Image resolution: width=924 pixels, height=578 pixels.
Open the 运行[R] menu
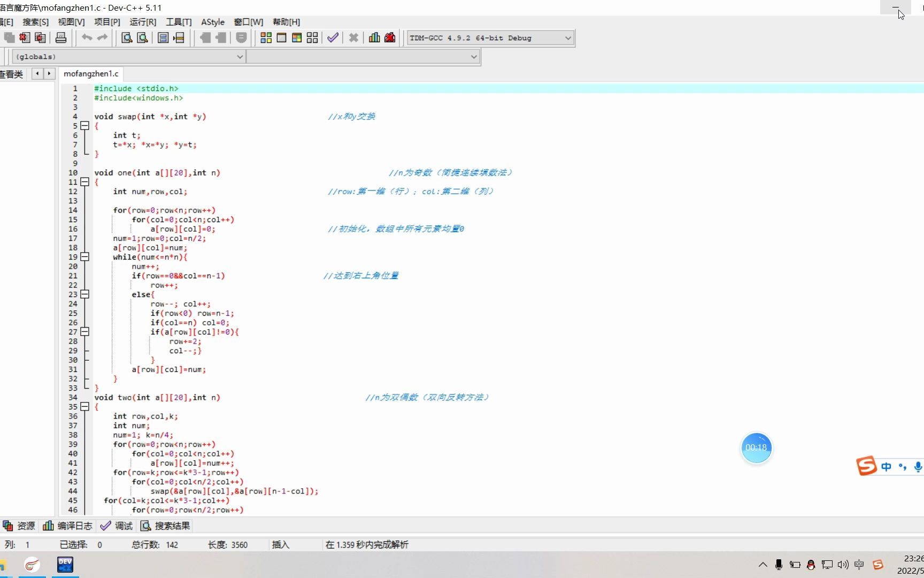click(x=143, y=22)
